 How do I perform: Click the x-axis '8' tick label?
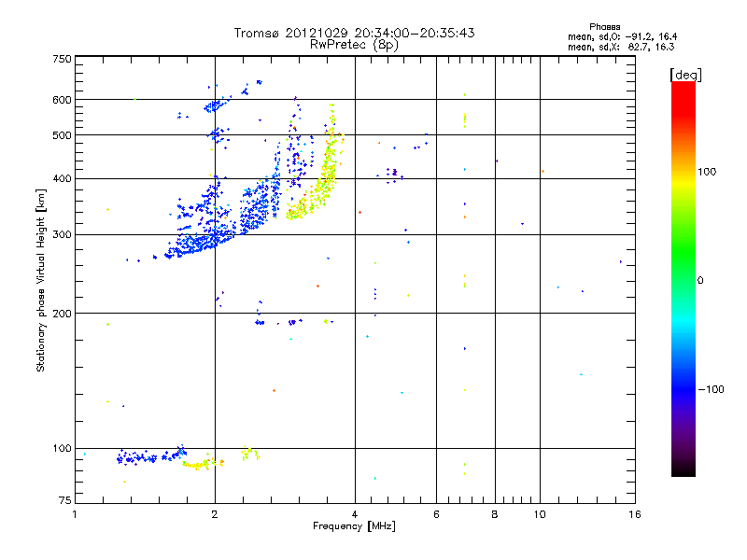pos(495,514)
